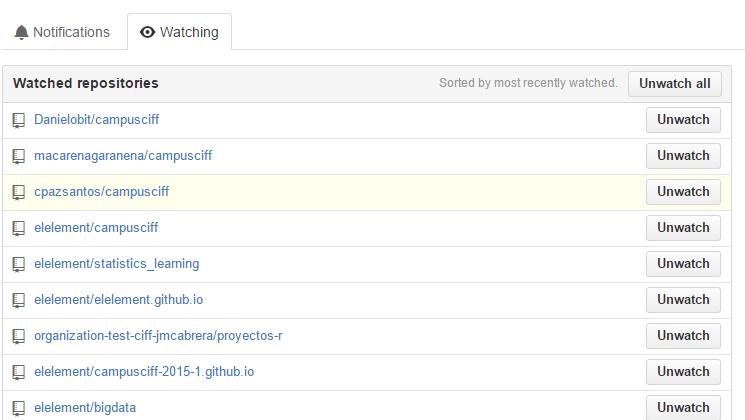Unwatch the organization-test-ciff-jmcabrera/proyectos-r repository

click(x=683, y=336)
